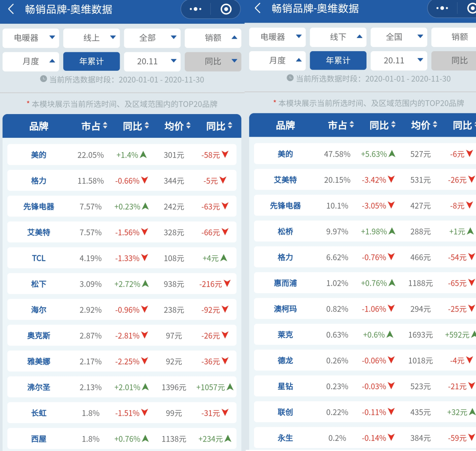Tap the circle close icon on the 线上 screen
Image resolution: width=476 pixels, height=451 pixels.
click(226, 9)
